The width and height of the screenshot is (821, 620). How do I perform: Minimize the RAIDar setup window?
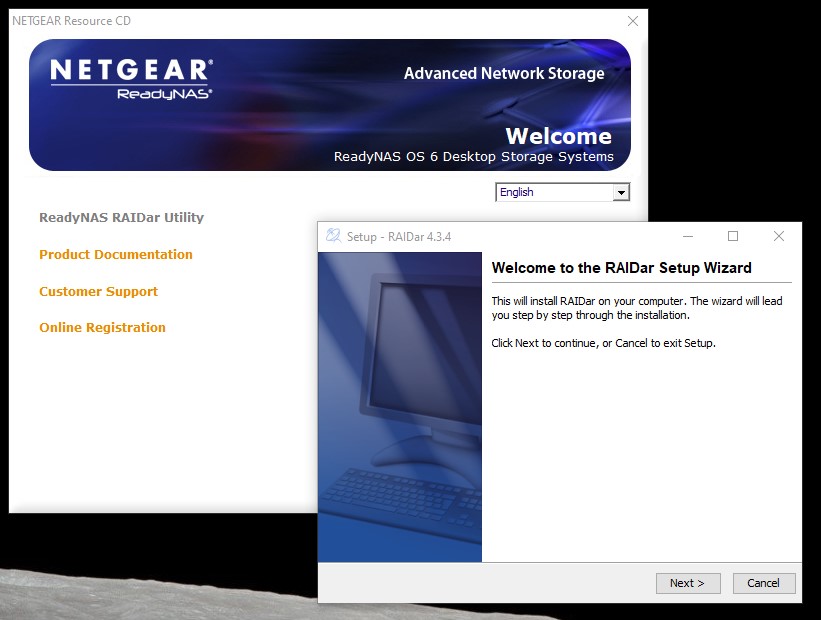coord(687,236)
